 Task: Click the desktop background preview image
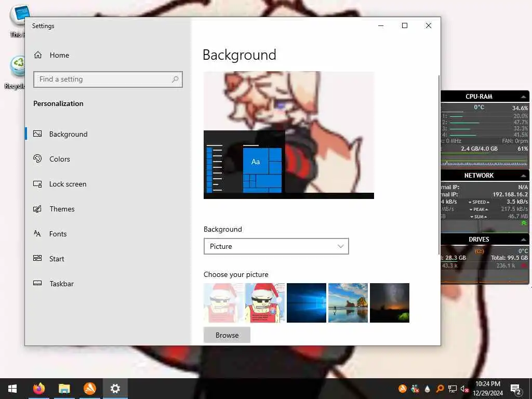289,135
